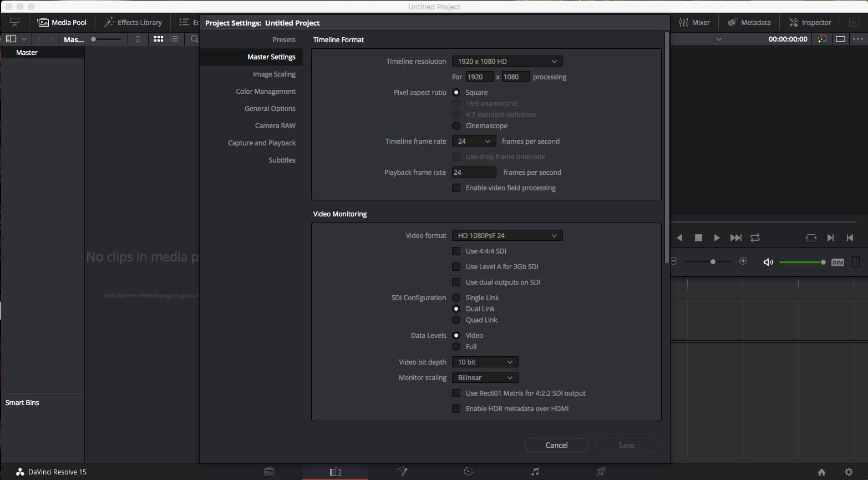The width and height of the screenshot is (868, 480).
Task: Open the Effects Library panel
Action: click(133, 22)
